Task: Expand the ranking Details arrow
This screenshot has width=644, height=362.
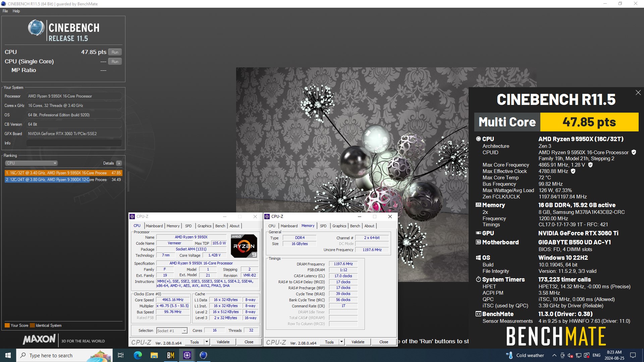Action: 119,163
